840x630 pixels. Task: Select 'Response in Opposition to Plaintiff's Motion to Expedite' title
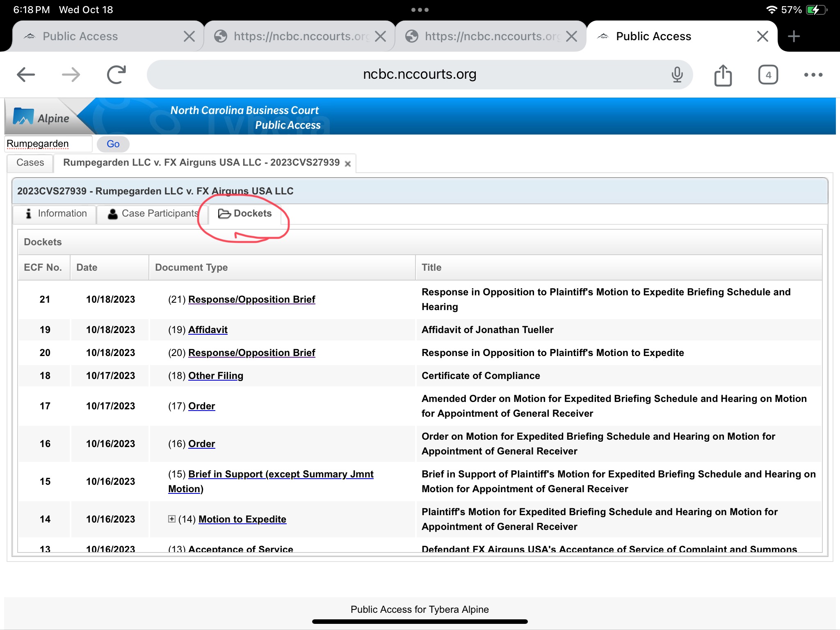552,353
